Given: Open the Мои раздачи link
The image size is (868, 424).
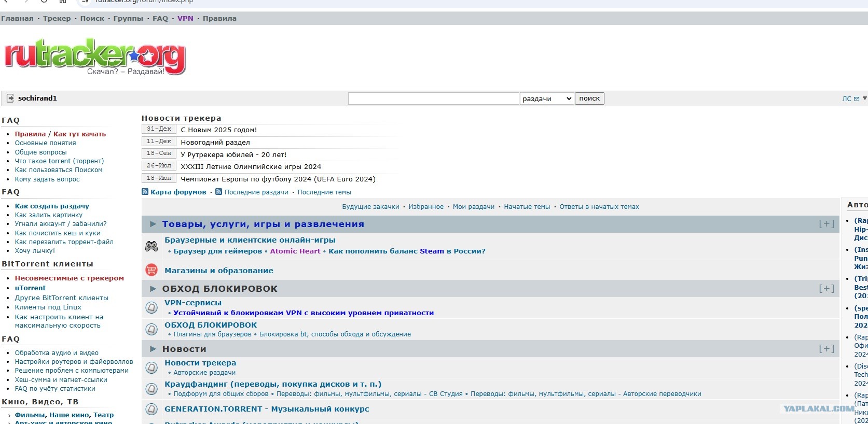Looking at the screenshot, I should [x=474, y=206].
